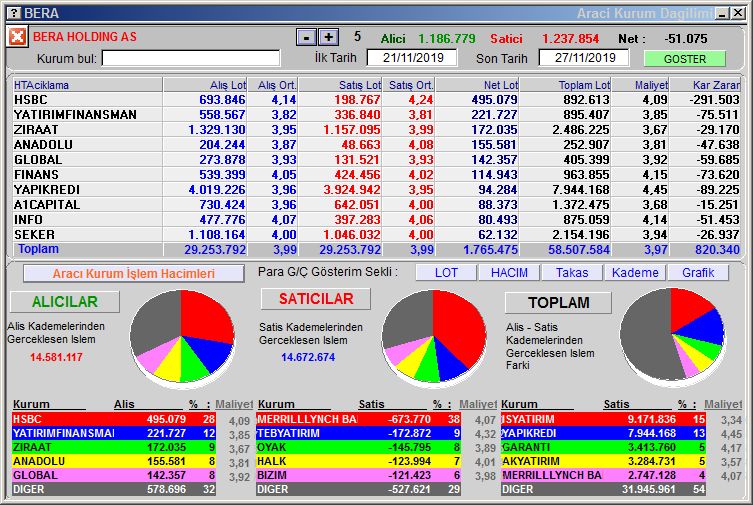This screenshot has height=505, width=753.
Task: Click blue YATIRIMFINANSMAN entry in buyers list
Action: 114,433
